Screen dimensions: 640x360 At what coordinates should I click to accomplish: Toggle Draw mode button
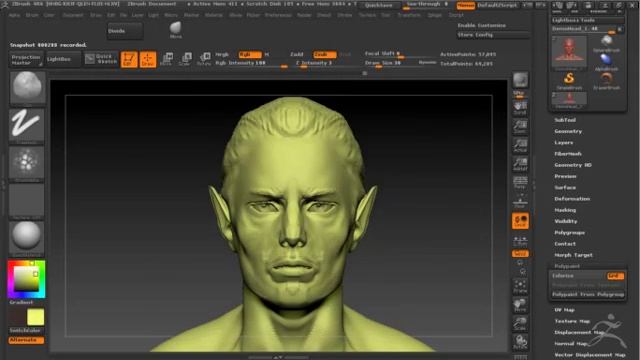point(148,59)
